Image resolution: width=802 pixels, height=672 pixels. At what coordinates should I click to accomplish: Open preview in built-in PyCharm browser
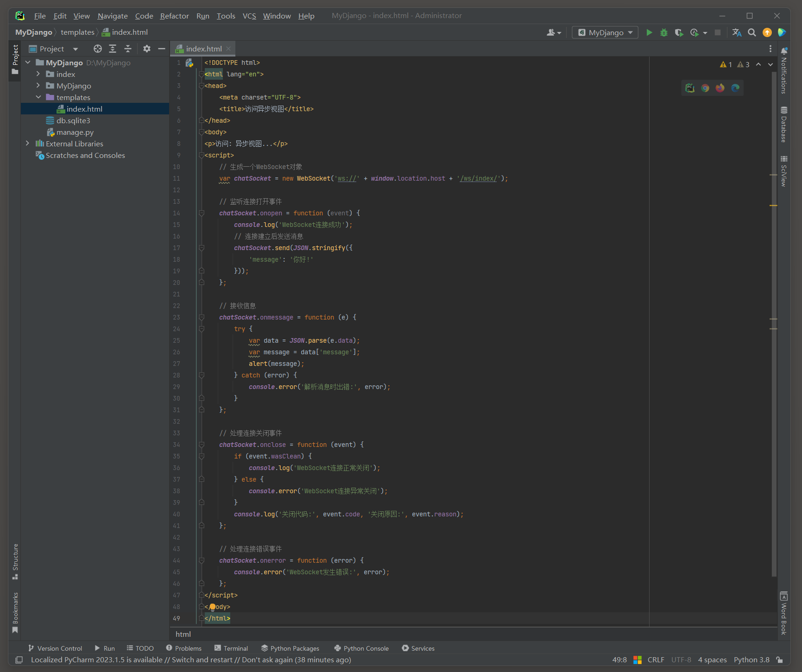click(x=690, y=88)
